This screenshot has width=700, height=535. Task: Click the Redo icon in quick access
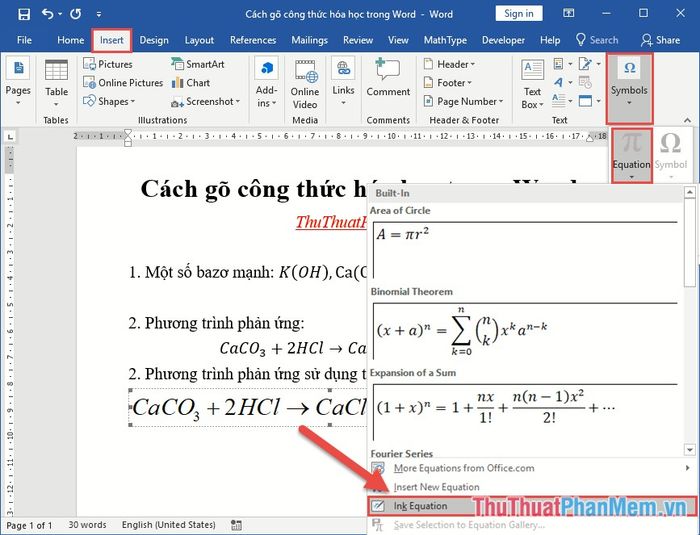pyautogui.click(x=75, y=14)
